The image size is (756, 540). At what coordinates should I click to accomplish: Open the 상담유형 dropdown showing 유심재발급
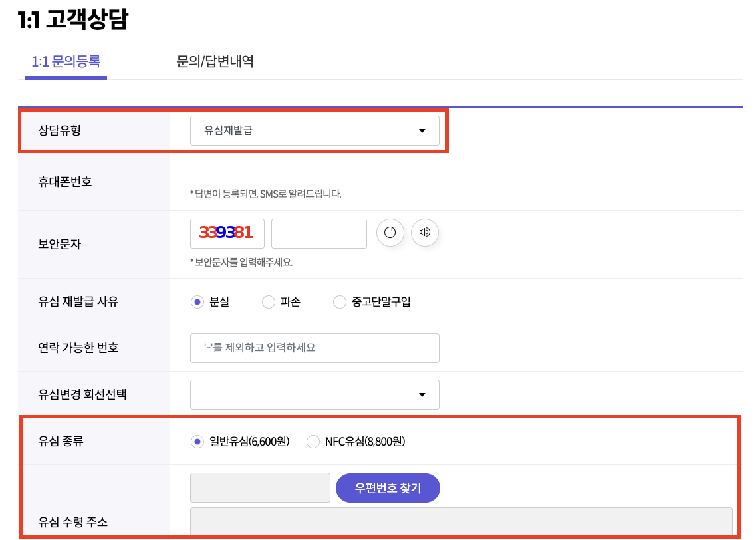315,131
